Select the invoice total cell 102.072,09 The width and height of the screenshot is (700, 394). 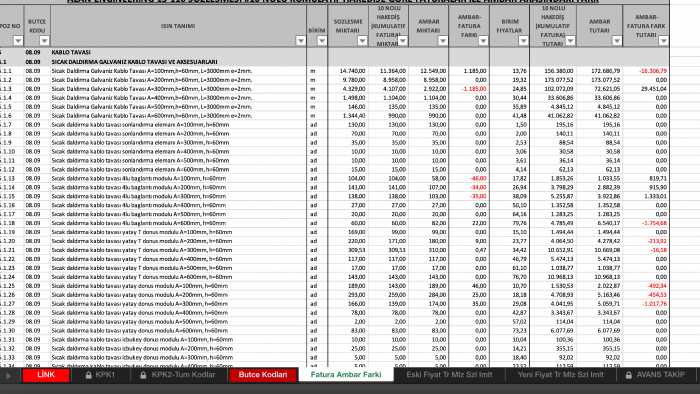pos(553,89)
